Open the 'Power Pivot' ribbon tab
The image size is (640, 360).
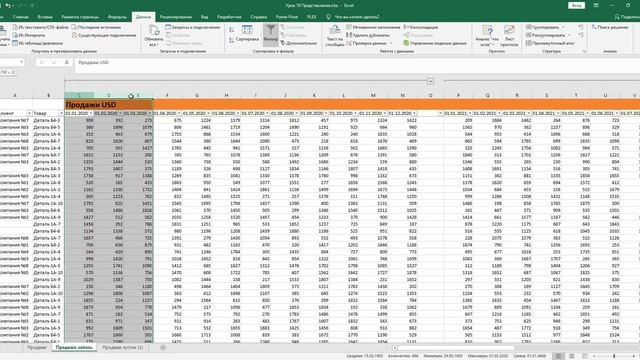tap(287, 17)
